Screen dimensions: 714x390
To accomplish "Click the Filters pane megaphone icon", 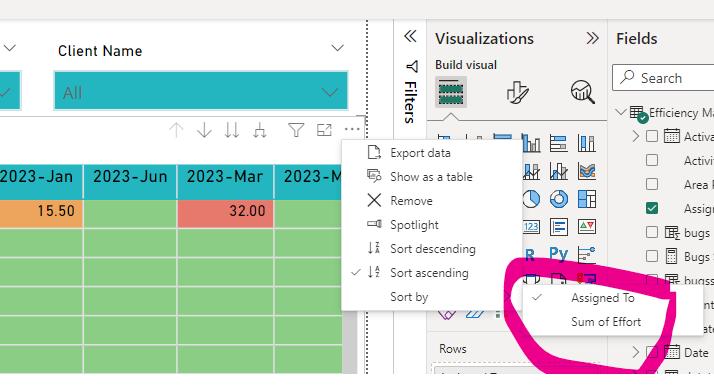I will [412, 67].
